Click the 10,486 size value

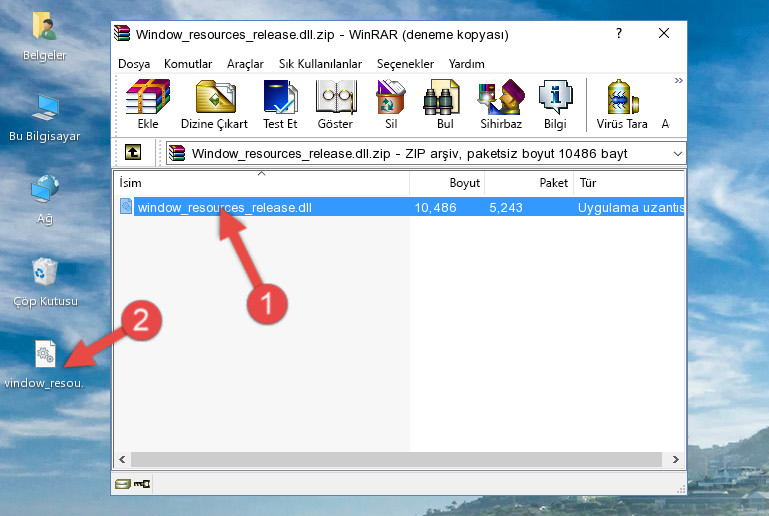(436, 207)
